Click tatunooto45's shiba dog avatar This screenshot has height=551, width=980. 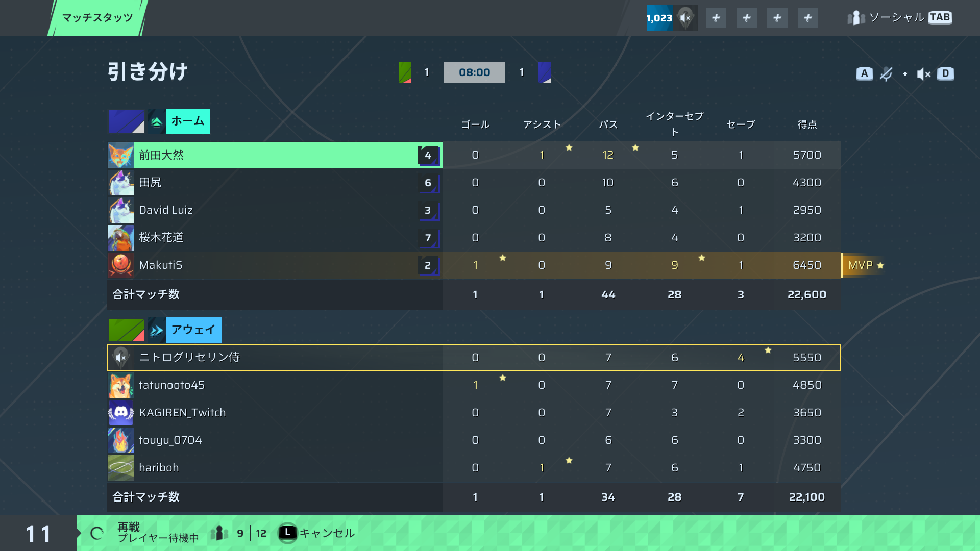click(121, 385)
